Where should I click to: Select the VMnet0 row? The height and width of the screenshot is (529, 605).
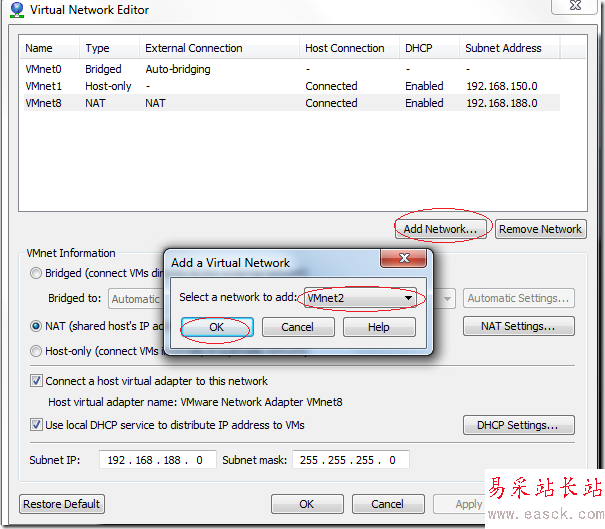tap(292, 69)
